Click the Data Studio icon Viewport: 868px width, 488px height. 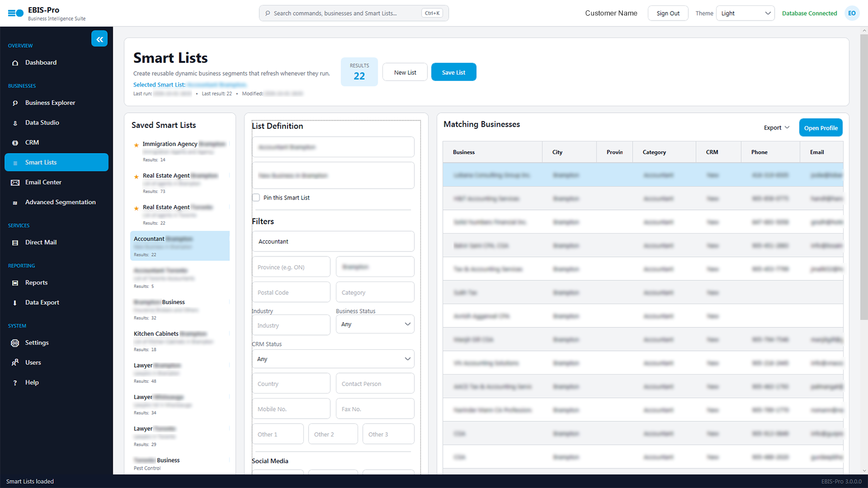pyautogui.click(x=15, y=123)
